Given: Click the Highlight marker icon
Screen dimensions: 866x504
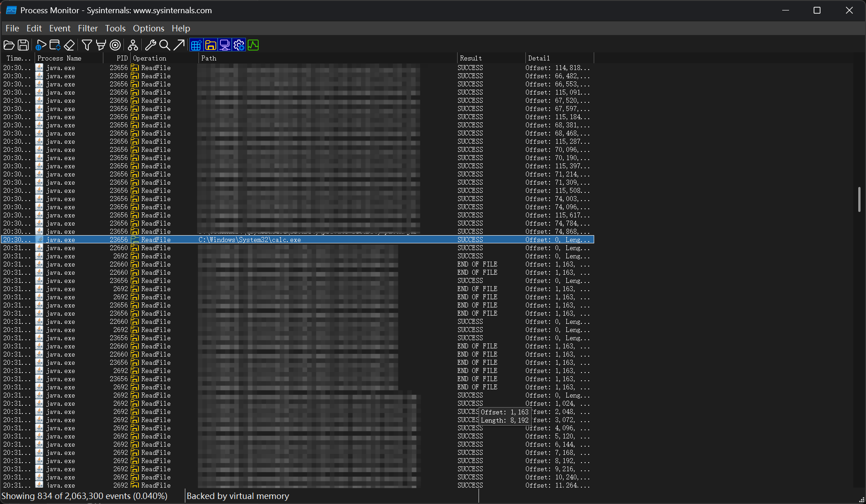Looking at the screenshot, I should pos(101,45).
